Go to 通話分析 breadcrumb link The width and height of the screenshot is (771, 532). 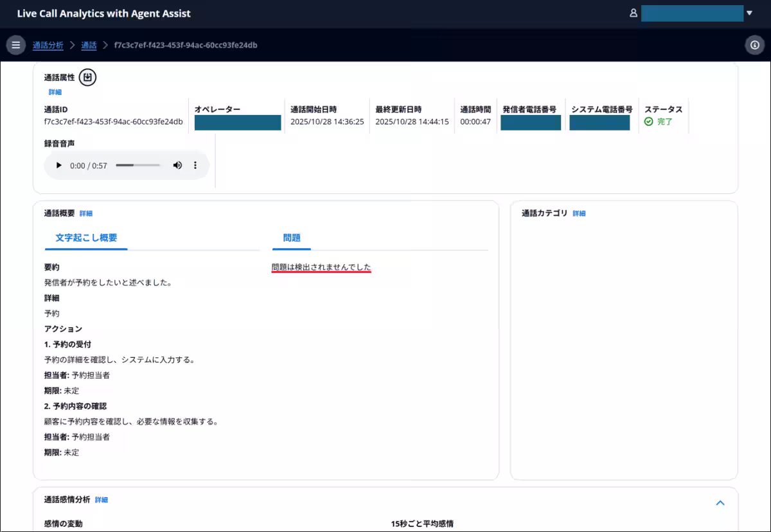[x=48, y=45]
